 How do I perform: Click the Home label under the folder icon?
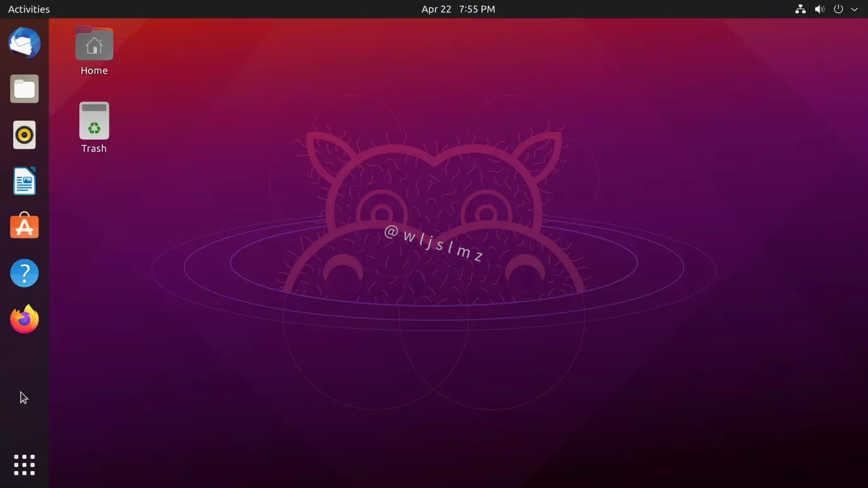pos(94,70)
